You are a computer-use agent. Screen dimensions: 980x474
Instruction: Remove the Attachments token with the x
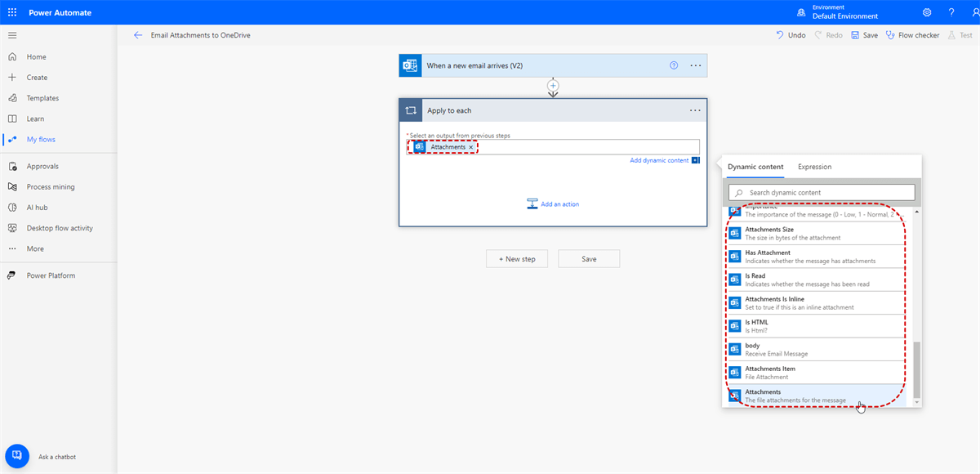click(471, 147)
